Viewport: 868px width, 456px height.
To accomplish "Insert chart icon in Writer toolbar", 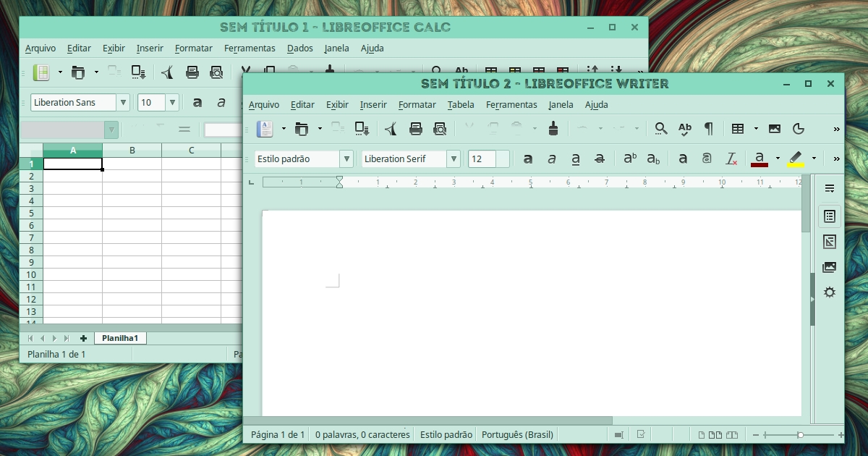I will click(799, 129).
